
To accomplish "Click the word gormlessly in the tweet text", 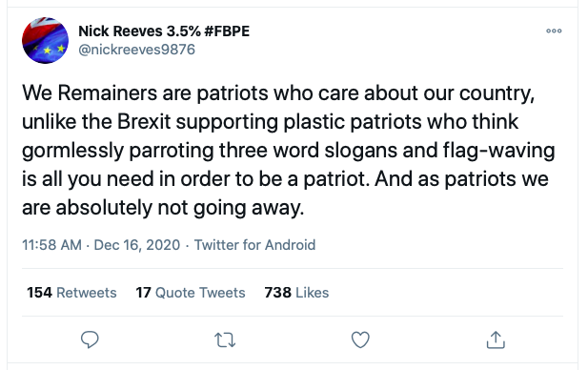I will tap(72, 151).
